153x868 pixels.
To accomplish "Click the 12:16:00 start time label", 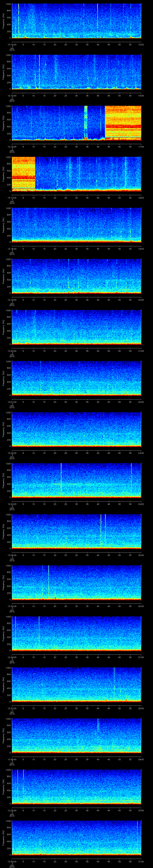I will click(12, 147).
